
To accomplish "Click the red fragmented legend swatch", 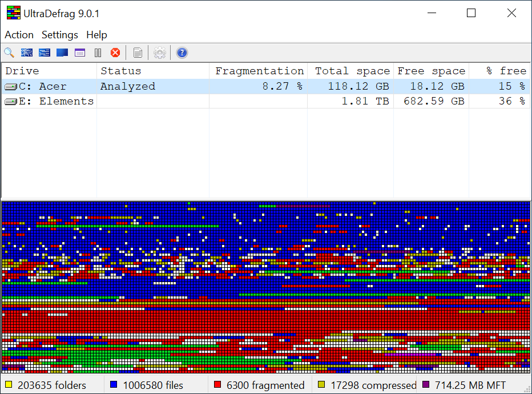I will tap(217, 385).
